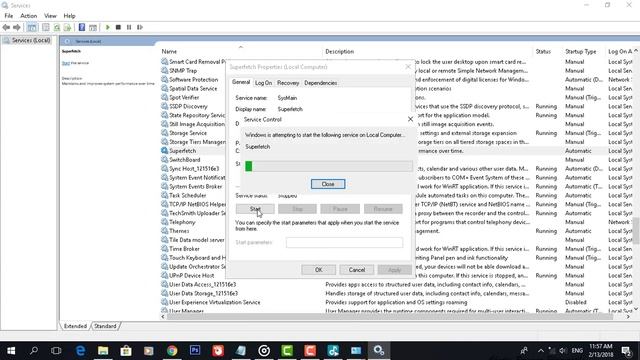Click the Startup Type column header
The image size is (640, 360).
(580, 51)
